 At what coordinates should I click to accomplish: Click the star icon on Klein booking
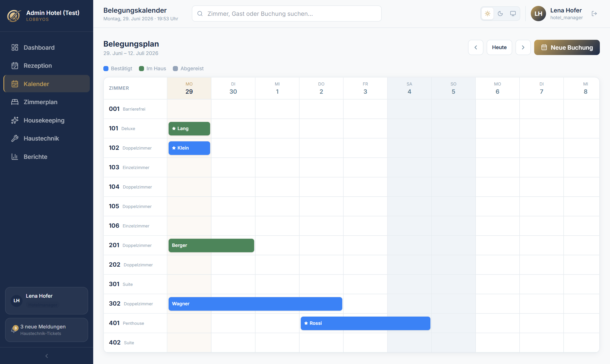click(174, 148)
